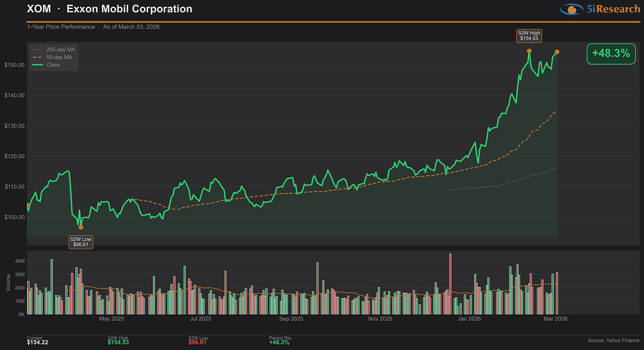Screen dimensions: 644x350
Task: Select the XOM · Exxon Mobil Corporation title
Action: [x=110, y=9]
